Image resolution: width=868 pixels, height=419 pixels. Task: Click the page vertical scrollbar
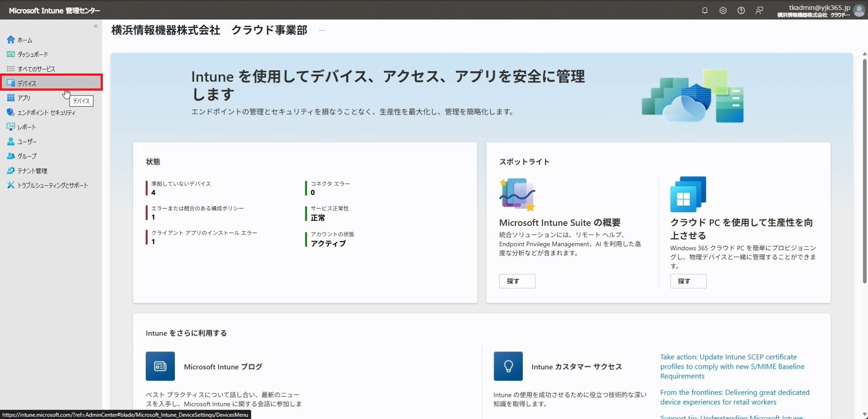click(864, 172)
